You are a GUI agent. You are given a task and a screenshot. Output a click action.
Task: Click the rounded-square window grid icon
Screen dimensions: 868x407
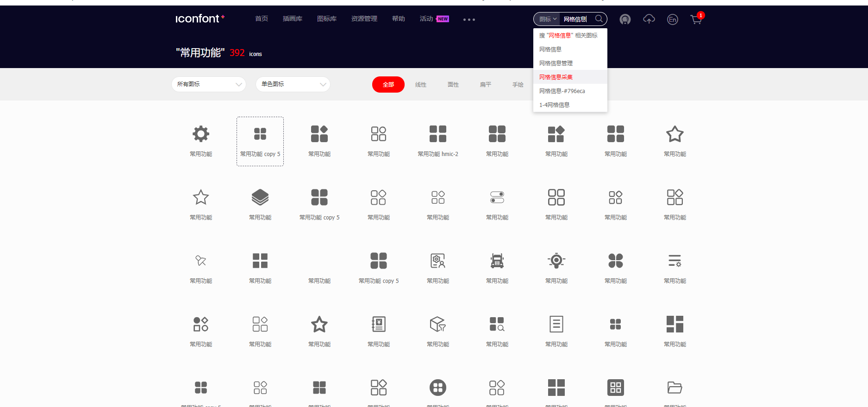coord(616,388)
